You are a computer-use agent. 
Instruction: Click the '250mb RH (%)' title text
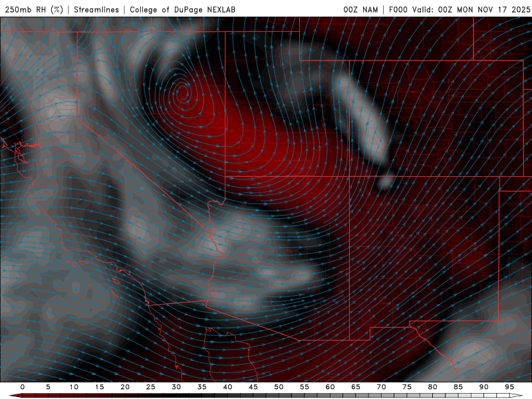click(x=35, y=9)
